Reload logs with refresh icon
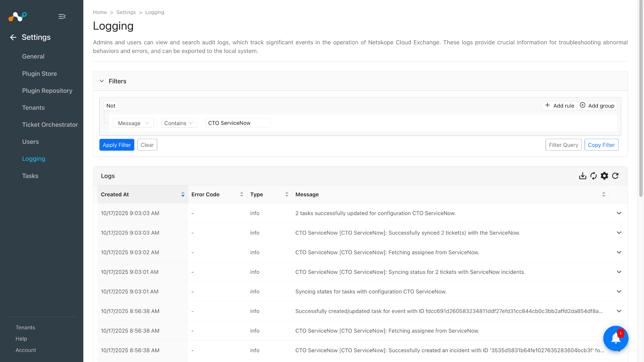 (615, 176)
